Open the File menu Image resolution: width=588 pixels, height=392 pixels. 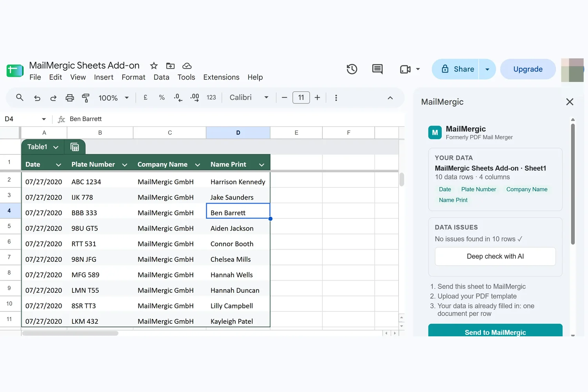pos(35,77)
